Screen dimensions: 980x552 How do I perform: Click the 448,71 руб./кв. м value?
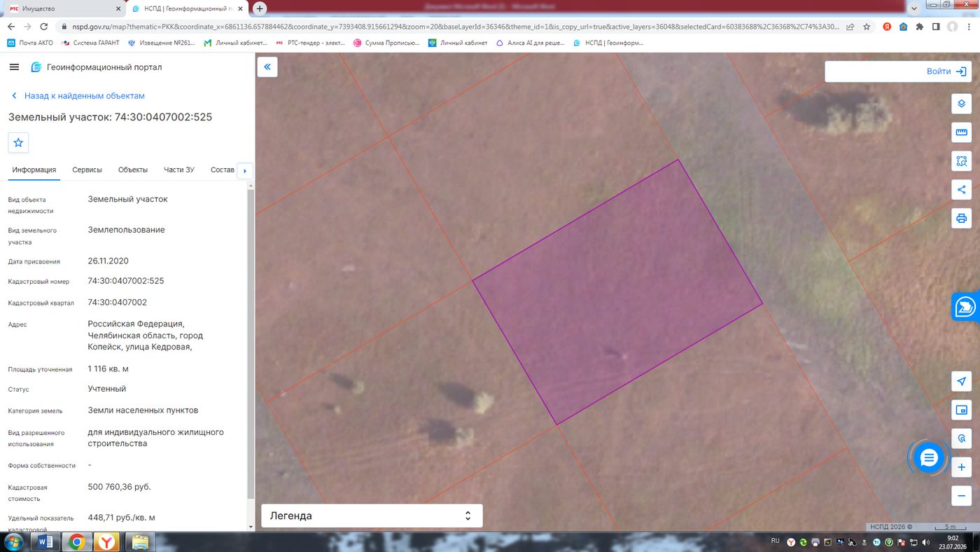point(121,518)
